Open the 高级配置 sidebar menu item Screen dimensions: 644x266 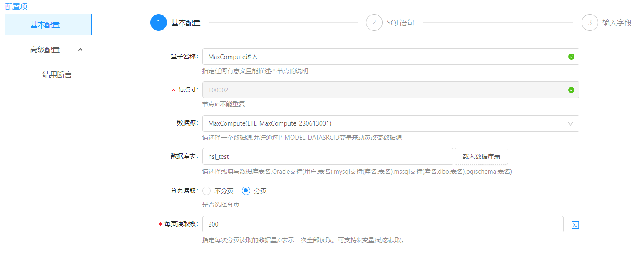[45, 50]
